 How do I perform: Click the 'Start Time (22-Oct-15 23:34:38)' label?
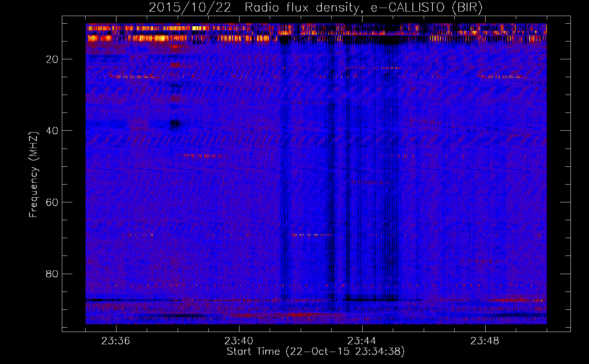pos(316,352)
